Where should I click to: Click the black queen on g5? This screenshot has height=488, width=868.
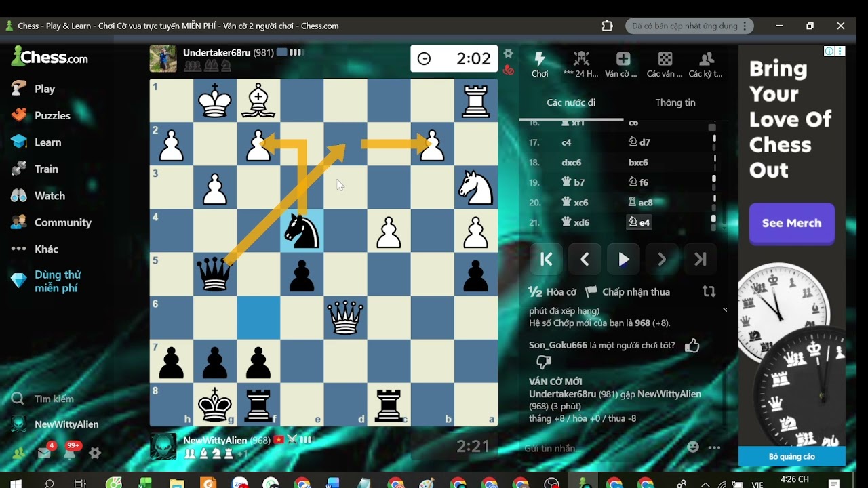[215, 274]
